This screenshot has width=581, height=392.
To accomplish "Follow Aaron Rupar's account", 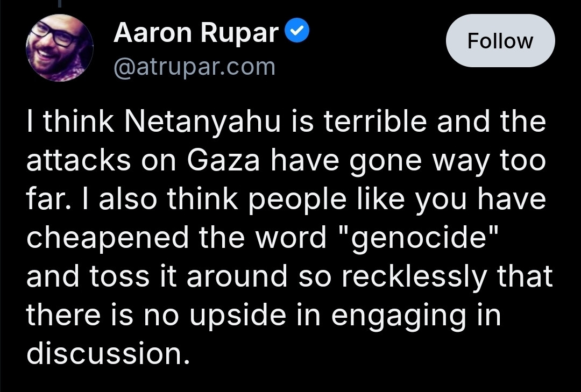I will tap(500, 41).
